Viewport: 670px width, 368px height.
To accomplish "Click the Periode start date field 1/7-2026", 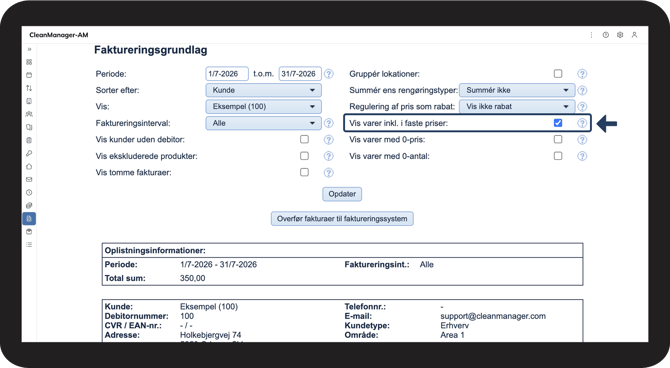I will [227, 74].
